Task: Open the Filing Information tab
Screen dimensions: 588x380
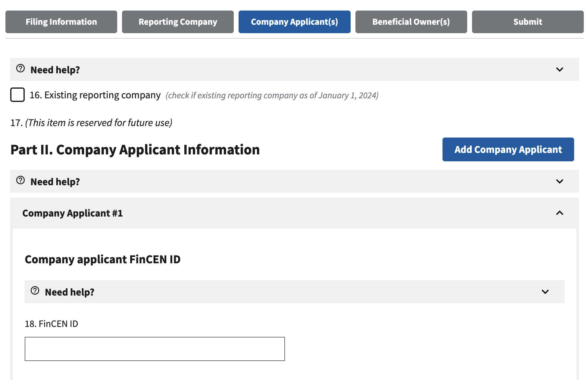Action: click(x=61, y=22)
